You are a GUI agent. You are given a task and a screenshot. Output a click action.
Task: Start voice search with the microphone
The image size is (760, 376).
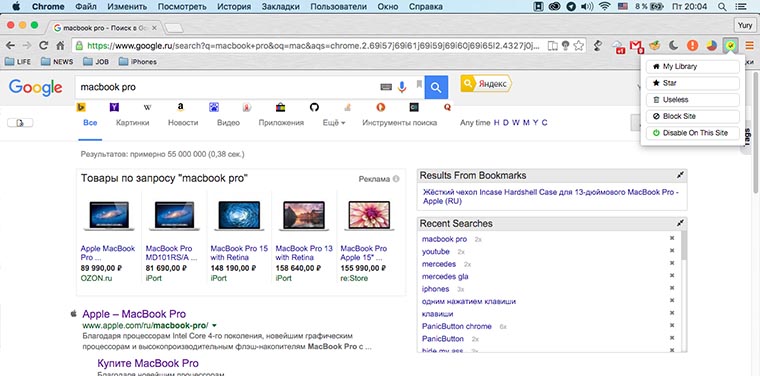pyautogui.click(x=402, y=87)
